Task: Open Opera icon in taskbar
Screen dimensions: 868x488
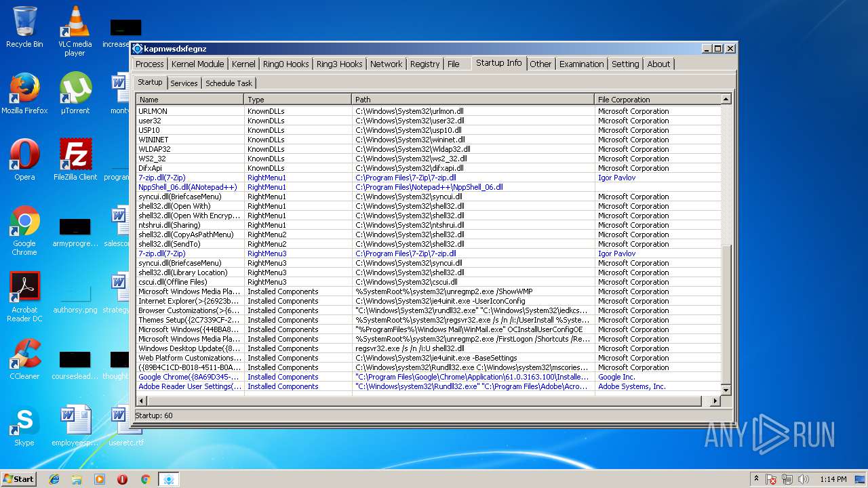Action: click(122, 479)
